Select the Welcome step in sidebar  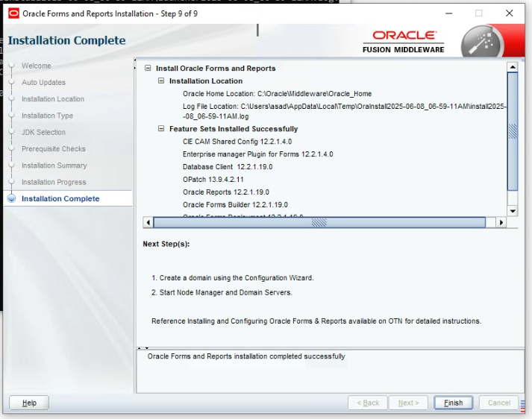(37, 66)
